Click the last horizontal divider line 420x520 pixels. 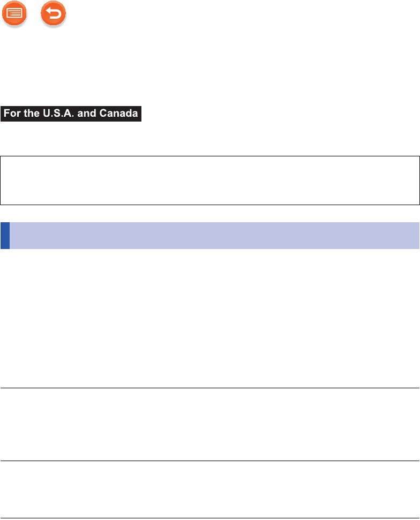click(209, 517)
